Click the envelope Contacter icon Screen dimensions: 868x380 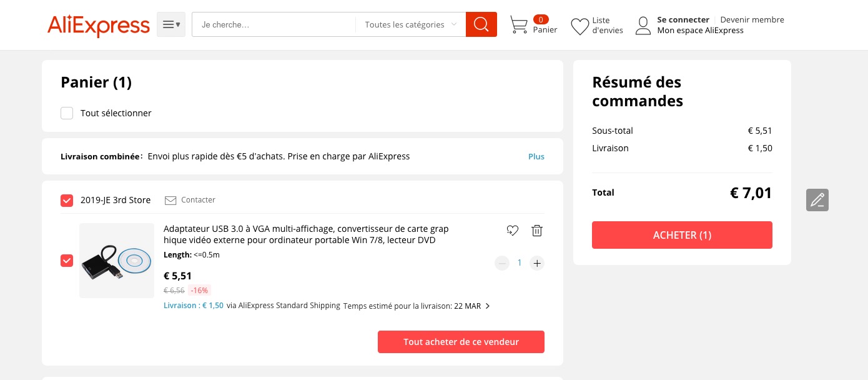(x=170, y=200)
